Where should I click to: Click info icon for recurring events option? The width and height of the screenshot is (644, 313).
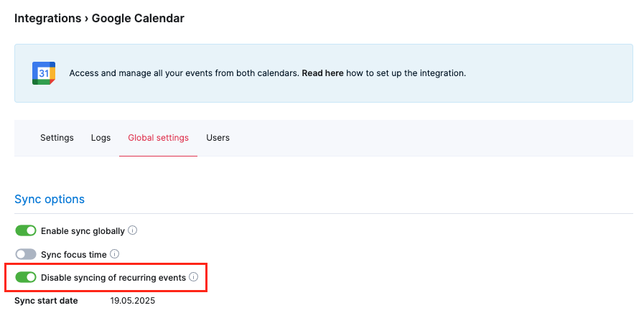click(194, 277)
